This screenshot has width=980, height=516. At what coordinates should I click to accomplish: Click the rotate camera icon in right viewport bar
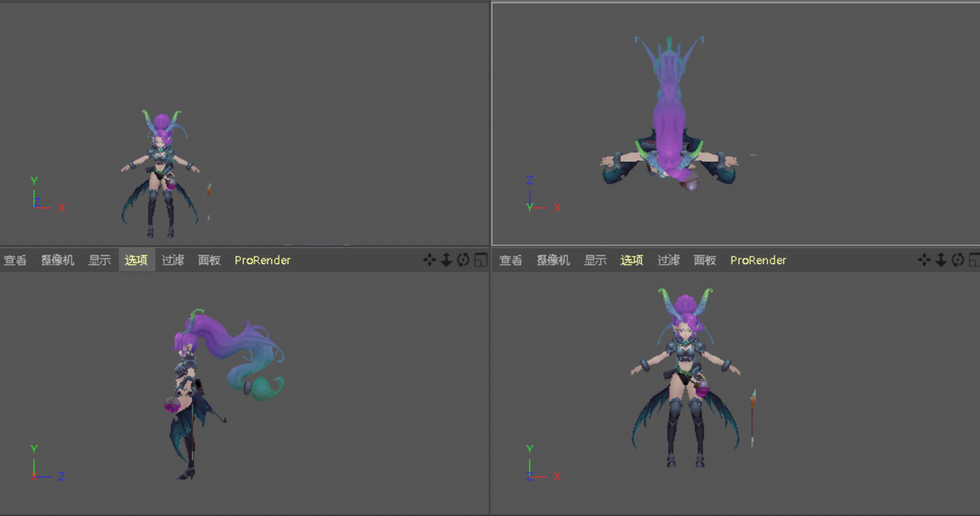(959, 260)
